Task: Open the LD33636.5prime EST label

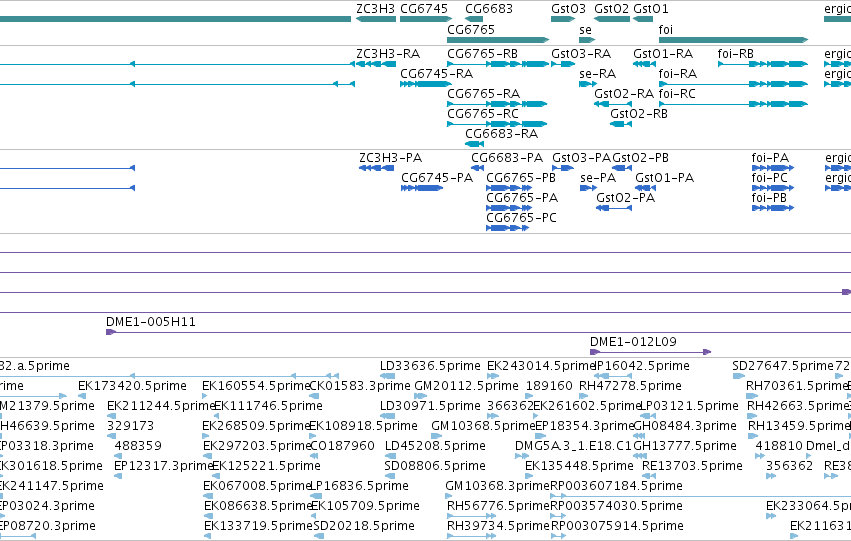Action: pos(430,366)
